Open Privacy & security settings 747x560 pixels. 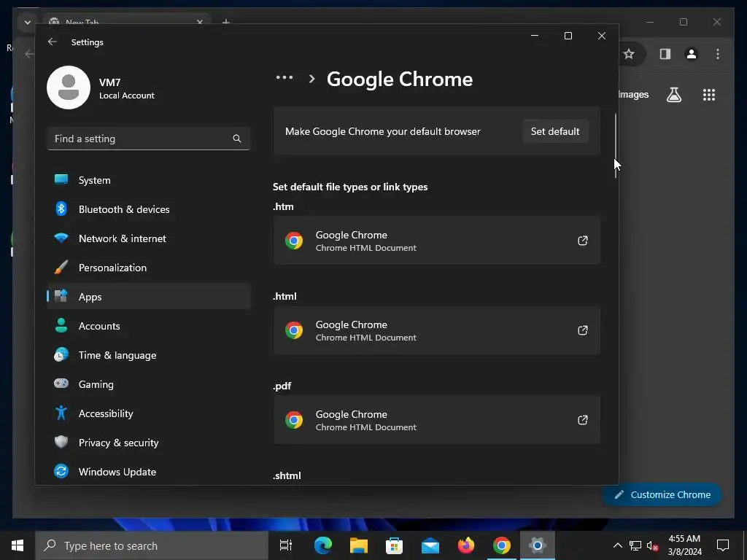point(149,443)
